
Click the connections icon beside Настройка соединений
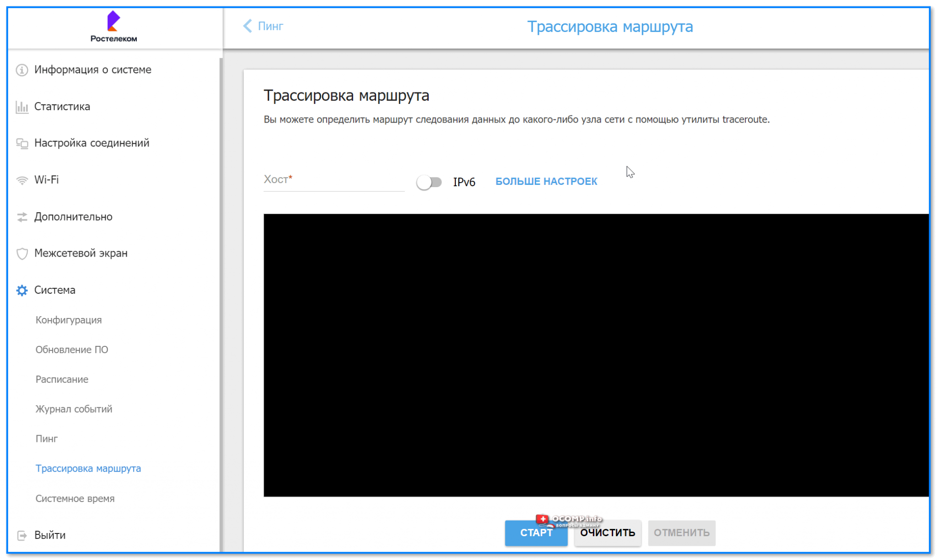[22, 143]
